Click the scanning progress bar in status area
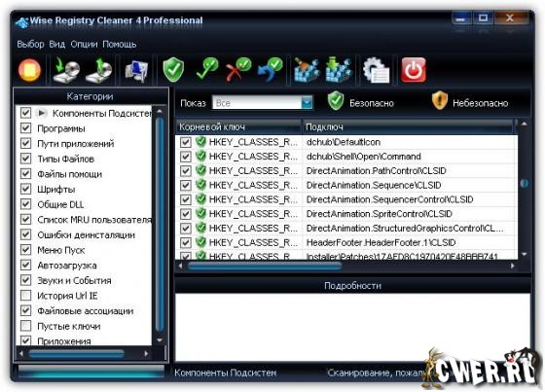The width and height of the screenshot is (545, 392). pyautogui.click(x=91, y=373)
